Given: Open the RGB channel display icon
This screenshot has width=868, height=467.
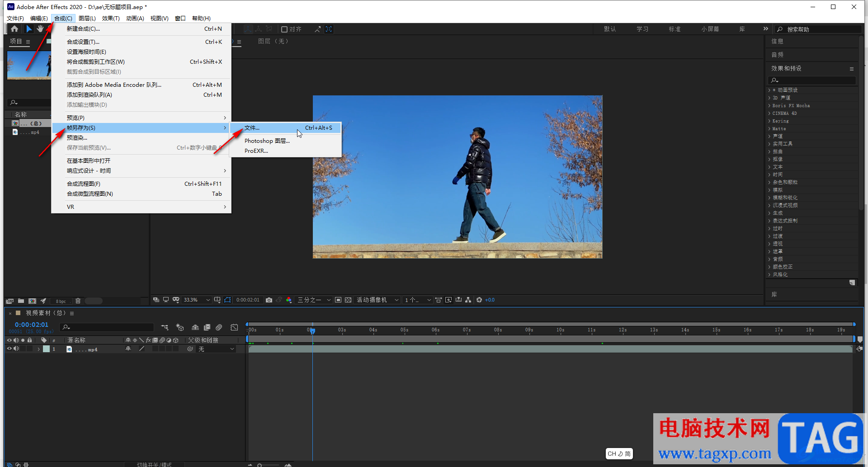Looking at the screenshot, I should (x=289, y=300).
